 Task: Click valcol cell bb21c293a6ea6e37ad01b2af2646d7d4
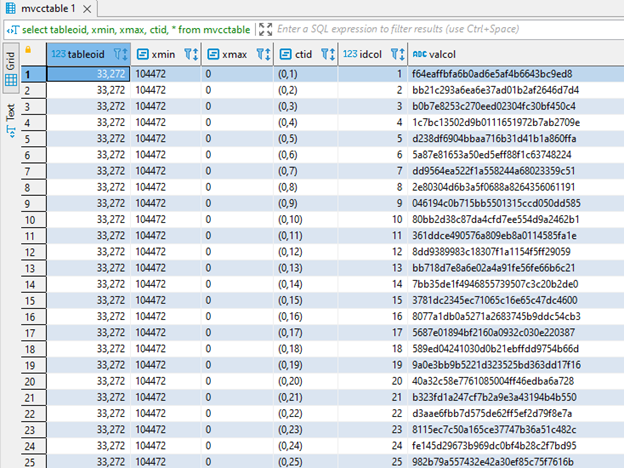click(516, 90)
